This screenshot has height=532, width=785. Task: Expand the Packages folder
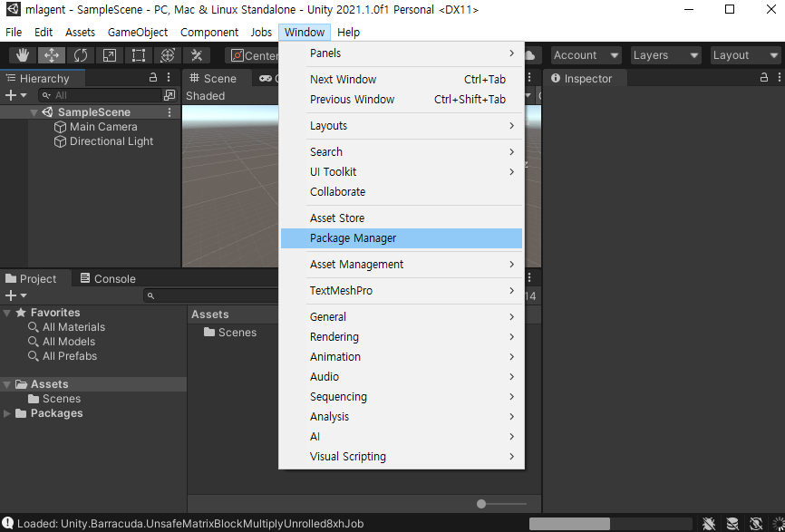[x=7, y=413]
